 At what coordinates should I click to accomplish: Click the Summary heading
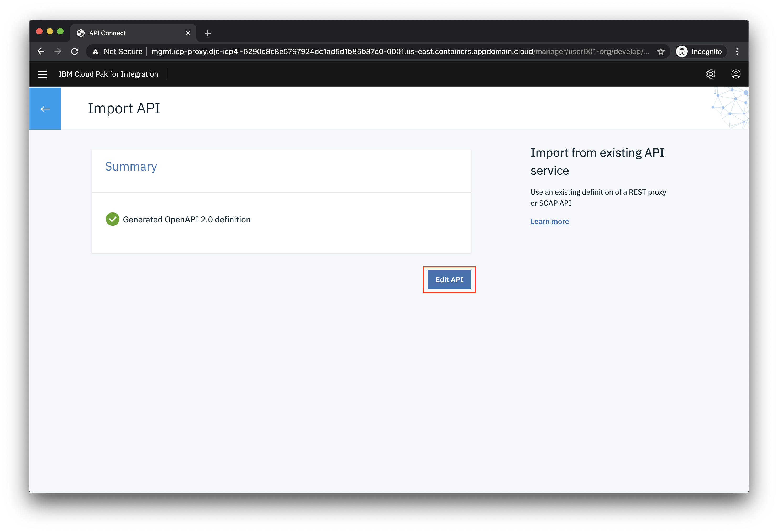point(131,167)
